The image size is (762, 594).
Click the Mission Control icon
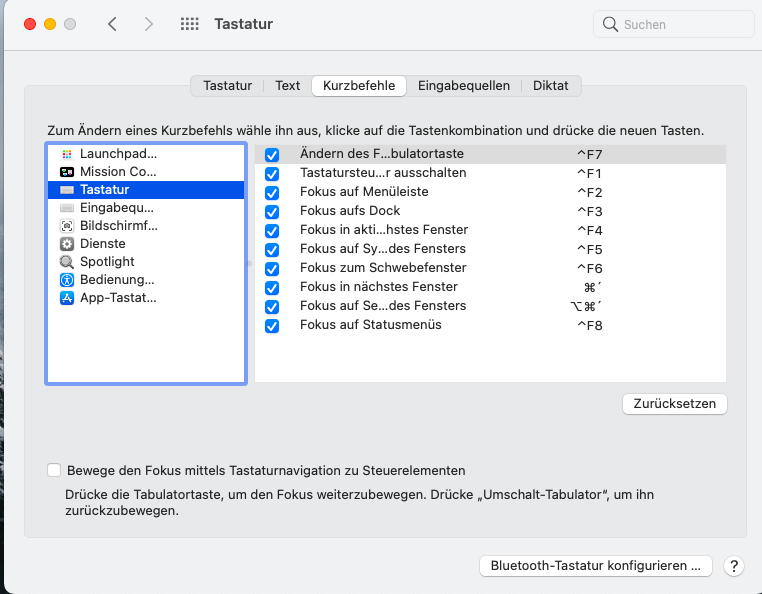coord(67,172)
